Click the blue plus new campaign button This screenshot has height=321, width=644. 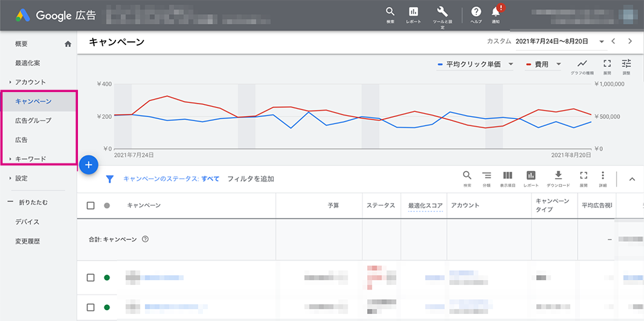[x=89, y=165]
